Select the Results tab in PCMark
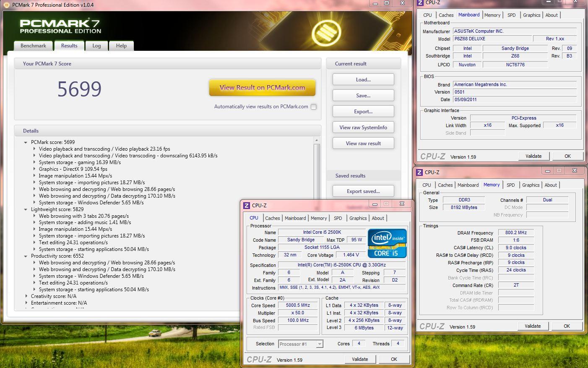The width and height of the screenshot is (588, 368). click(x=69, y=46)
